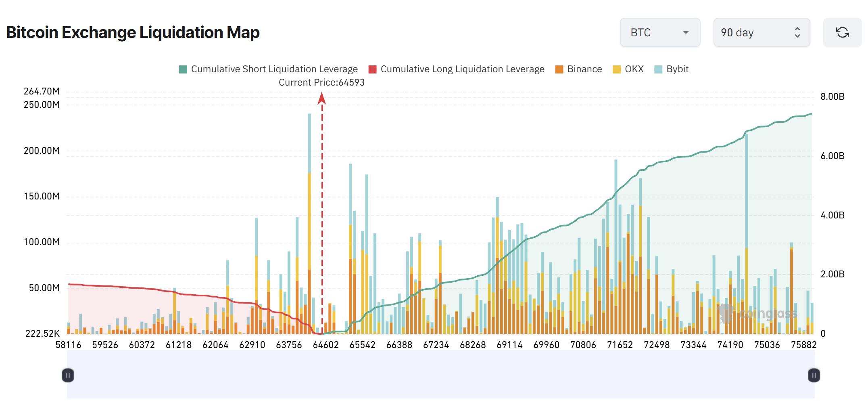The height and width of the screenshot is (411, 868).
Task: Click the BTC dropdown caret arrow
Action: (686, 33)
